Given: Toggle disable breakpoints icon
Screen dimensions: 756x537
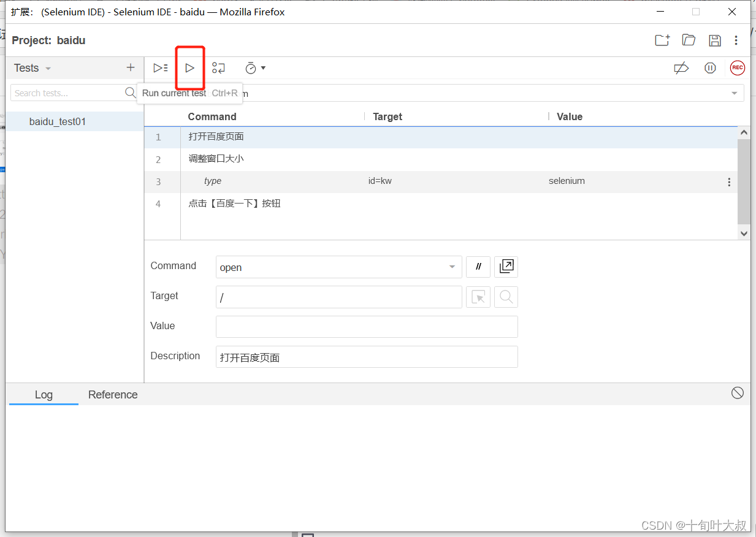Looking at the screenshot, I should click(681, 68).
